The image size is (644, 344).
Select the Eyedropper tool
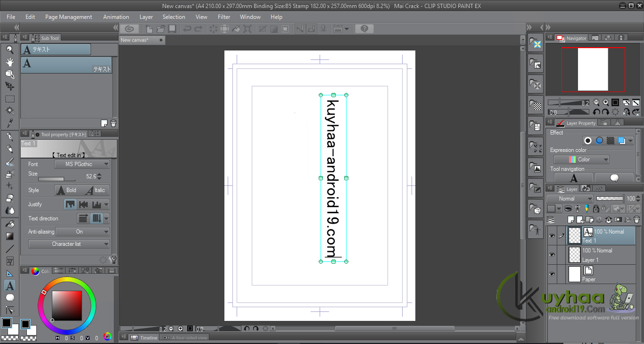[x=9, y=123]
